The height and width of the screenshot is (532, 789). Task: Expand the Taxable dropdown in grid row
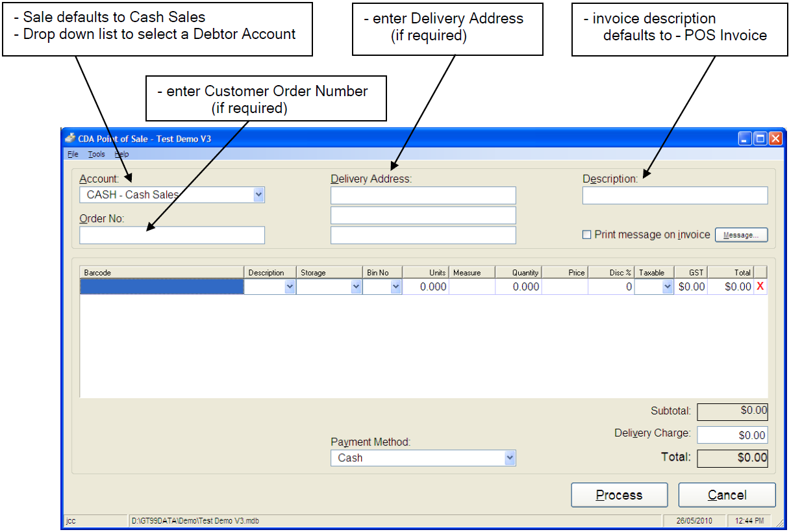click(x=667, y=286)
